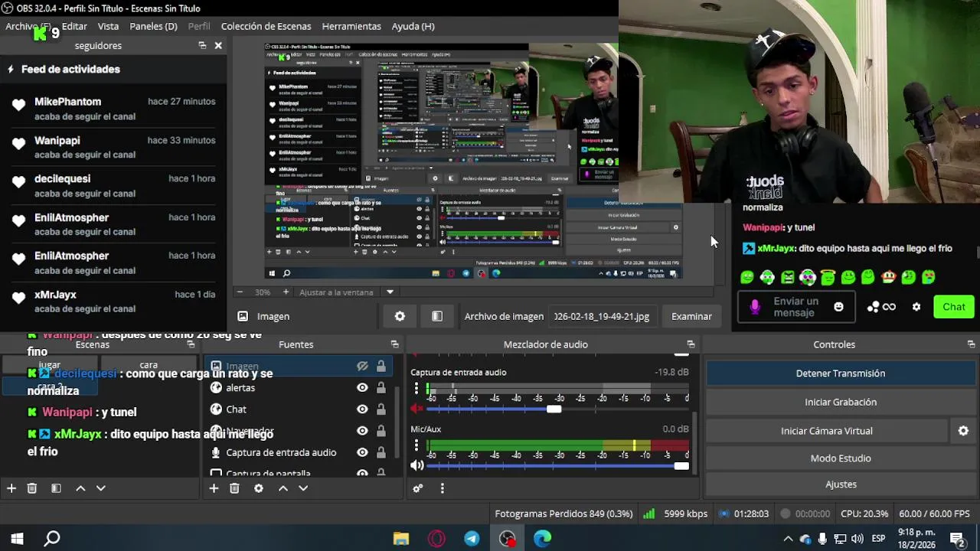Zoom in the preview with plus icon
Viewport: 980px width, 551px height.
286,292
